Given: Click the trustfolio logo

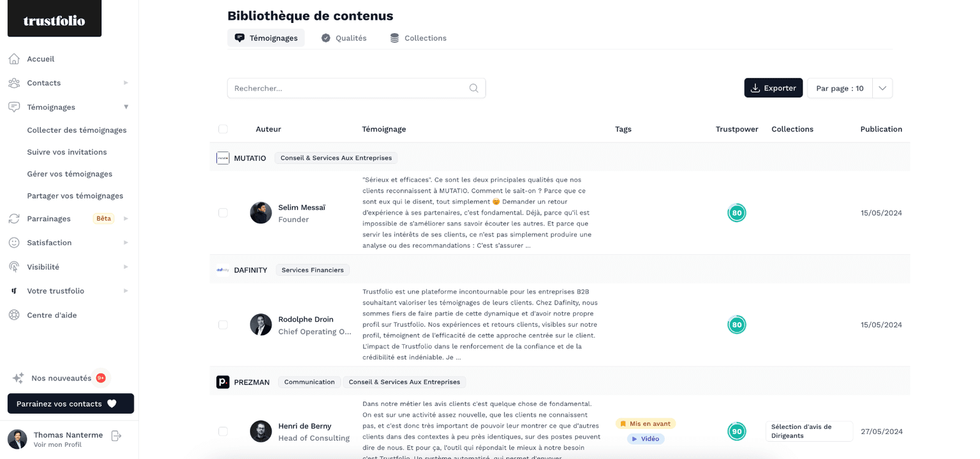Looking at the screenshot, I should coord(54,19).
